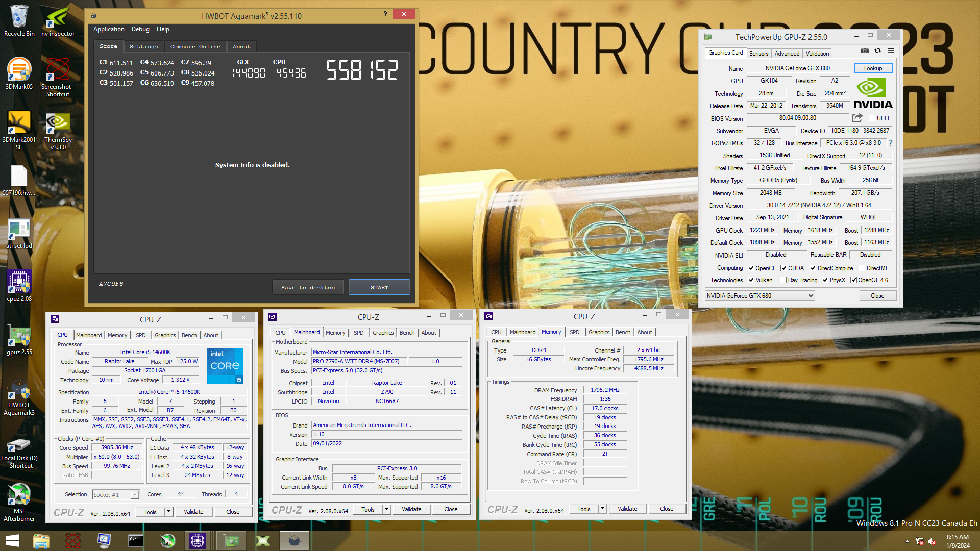Screen dimensions: 980x551
Task: Click Lookup button in GPU-Z
Action: point(873,68)
